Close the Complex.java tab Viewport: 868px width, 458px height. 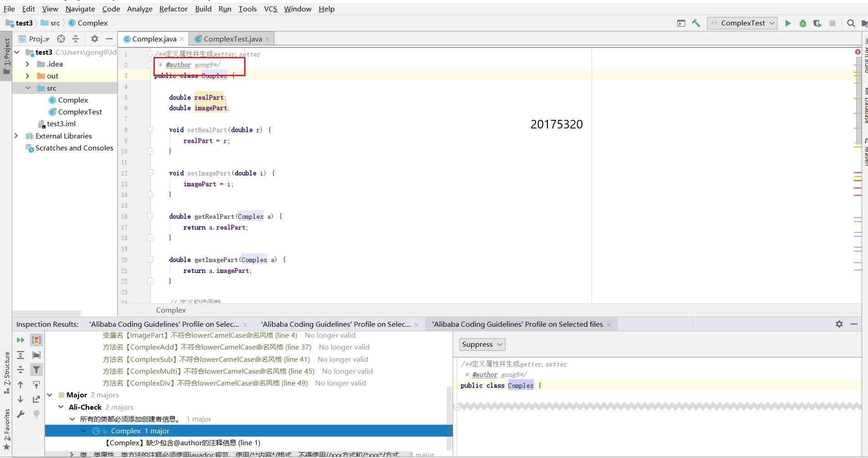coord(182,39)
